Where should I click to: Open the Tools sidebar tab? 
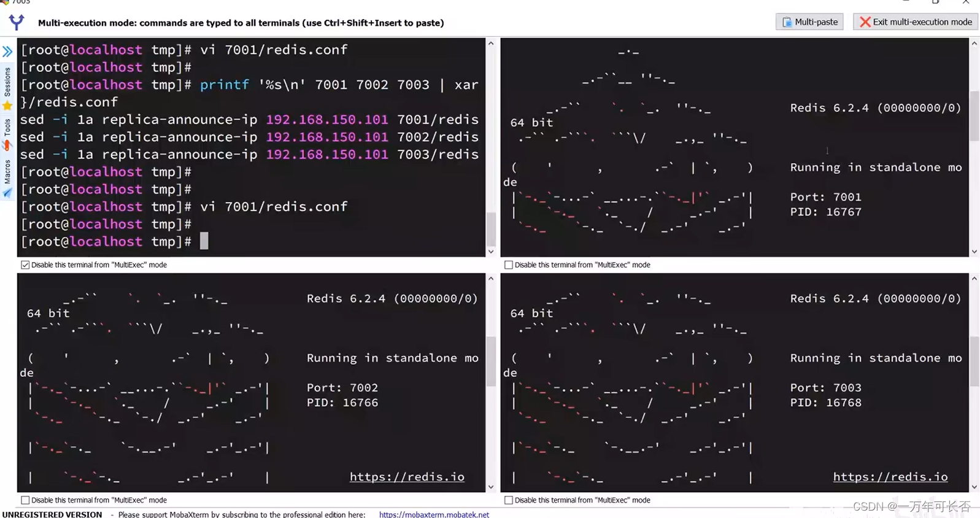pos(7,127)
